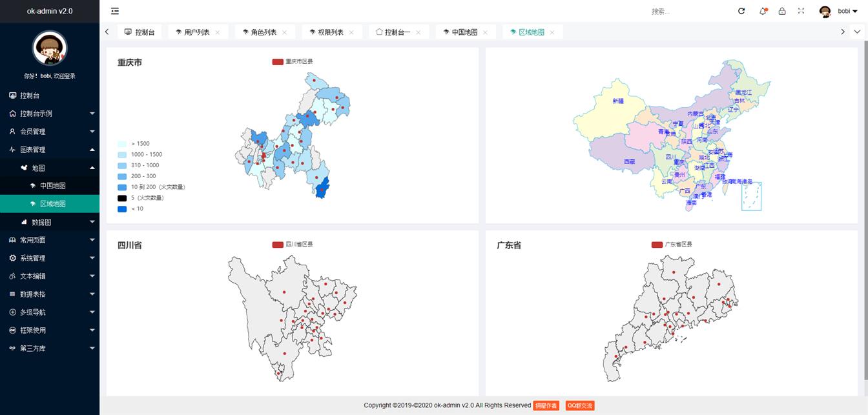
Task: Select 中国地图 in the sidebar
Action: tap(53, 186)
